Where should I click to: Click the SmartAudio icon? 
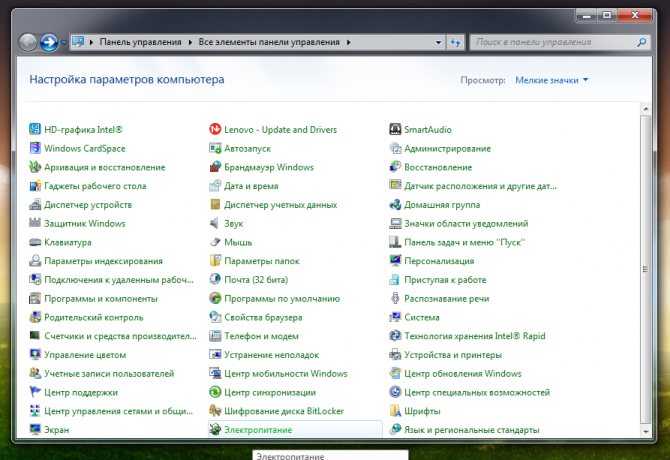395,129
